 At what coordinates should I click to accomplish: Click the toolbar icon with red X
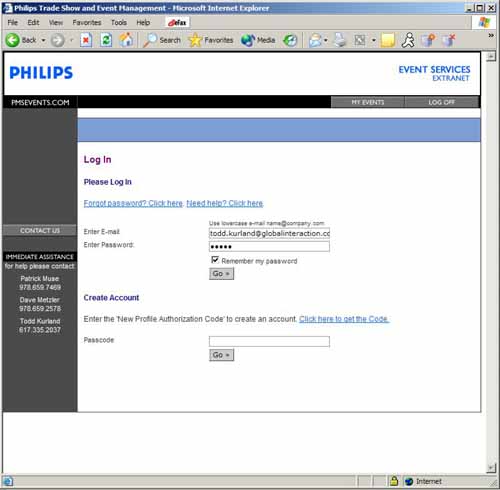[449, 40]
